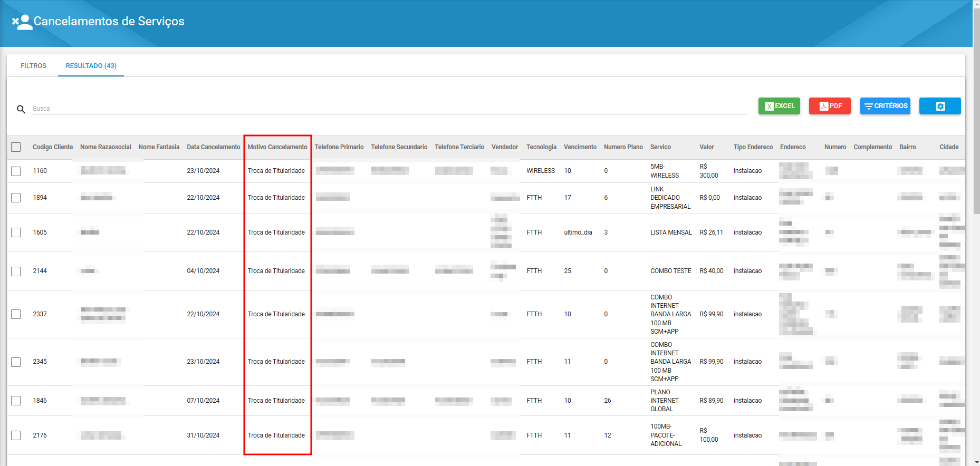
Task: Sort by Nome Fantasia column header
Action: tap(159, 147)
